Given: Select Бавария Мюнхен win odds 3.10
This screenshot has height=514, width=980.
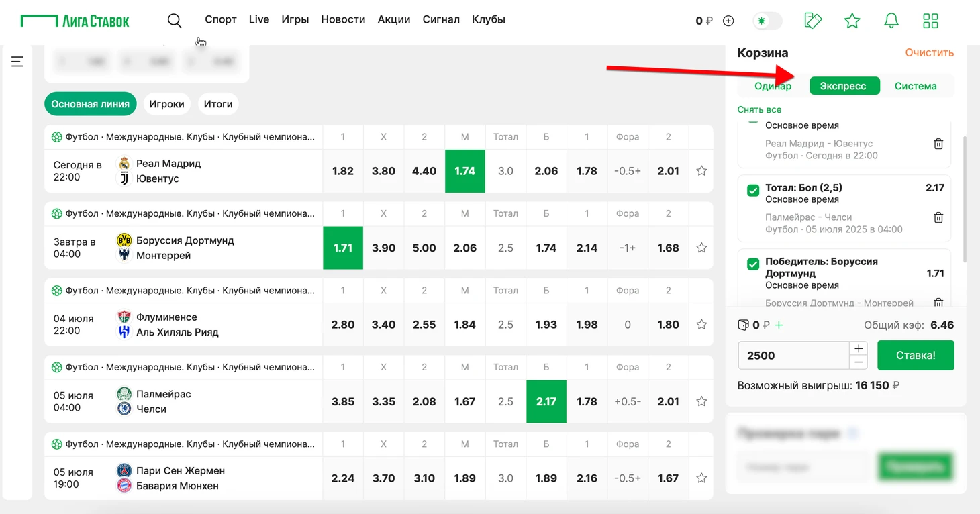Looking at the screenshot, I should point(424,478).
